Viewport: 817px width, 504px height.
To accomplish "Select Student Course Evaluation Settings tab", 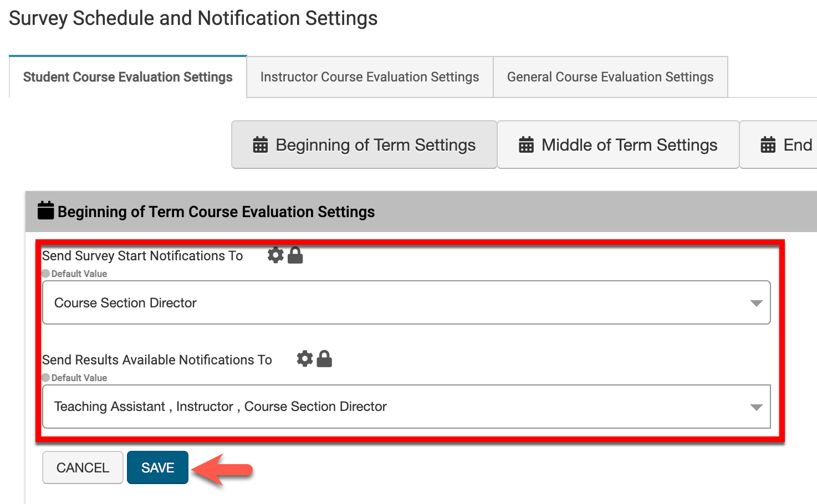I will 128,77.
